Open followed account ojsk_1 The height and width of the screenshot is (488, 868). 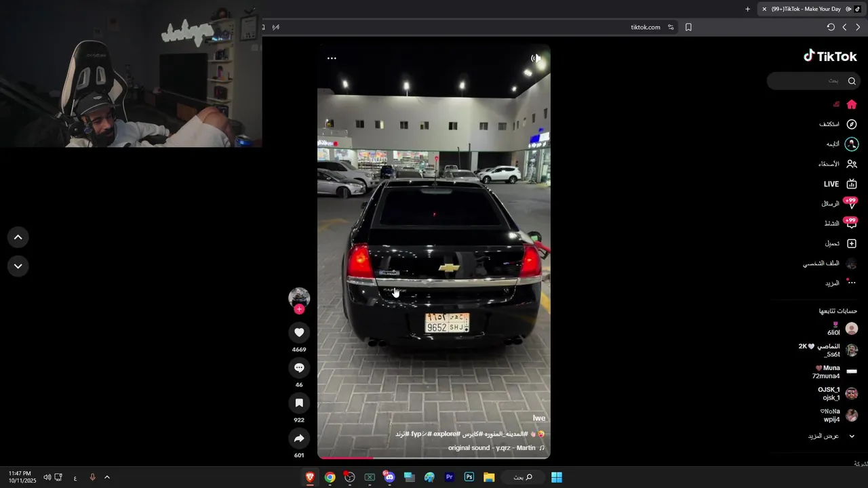point(837,394)
